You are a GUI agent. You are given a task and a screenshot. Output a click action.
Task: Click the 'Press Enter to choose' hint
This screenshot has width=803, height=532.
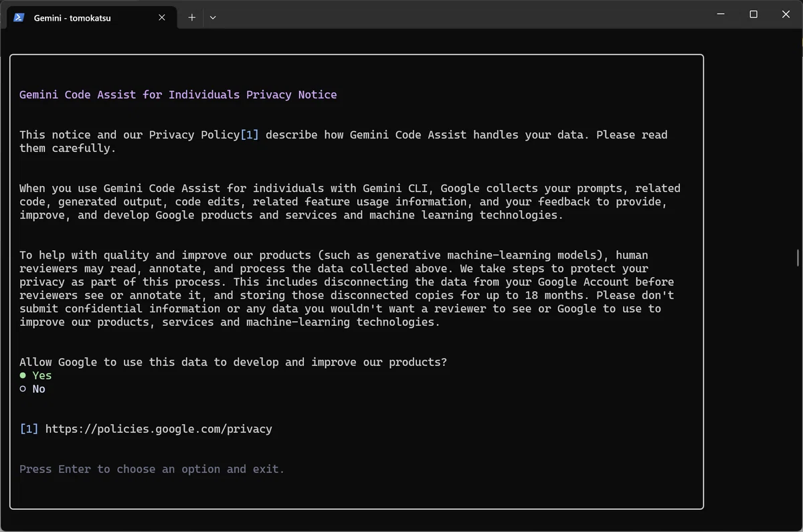pyautogui.click(x=152, y=469)
